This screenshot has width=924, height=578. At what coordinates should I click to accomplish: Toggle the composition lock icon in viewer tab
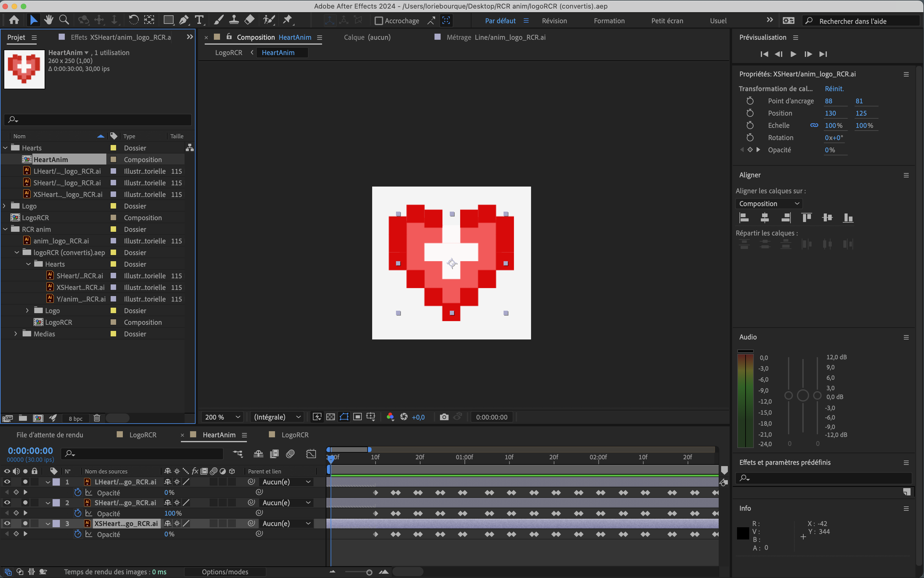pos(229,37)
